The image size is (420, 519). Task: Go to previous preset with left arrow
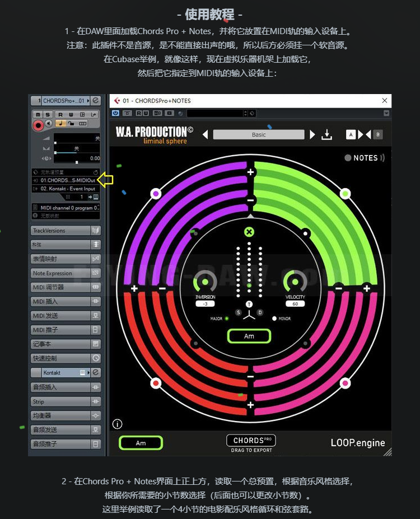[x=206, y=135]
